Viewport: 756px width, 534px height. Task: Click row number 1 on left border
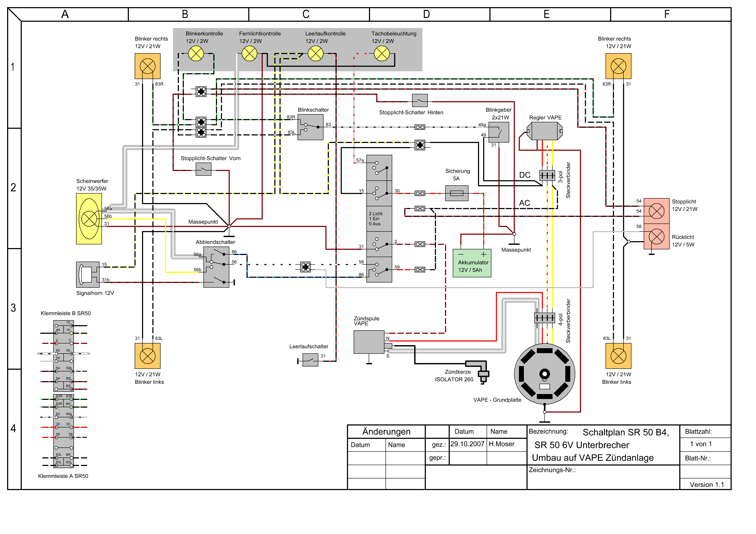click(13, 67)
